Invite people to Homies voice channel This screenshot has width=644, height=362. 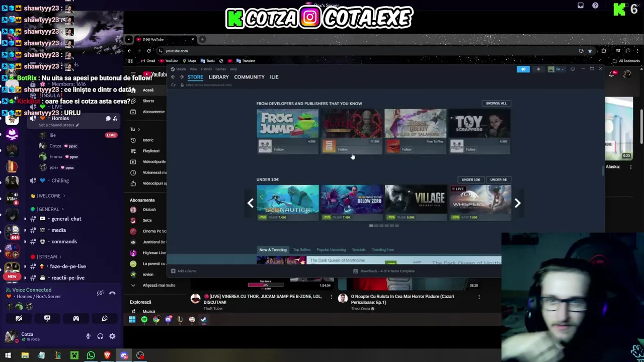[115, 119]
